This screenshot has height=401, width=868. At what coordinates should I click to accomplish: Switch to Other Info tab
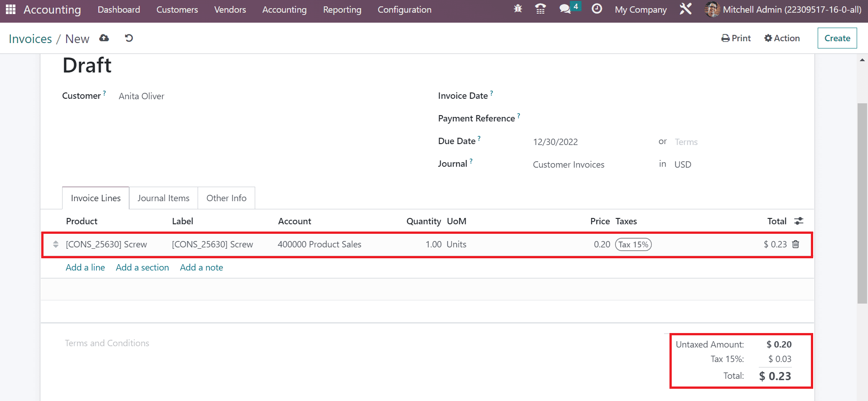click(x=227, y=198)
